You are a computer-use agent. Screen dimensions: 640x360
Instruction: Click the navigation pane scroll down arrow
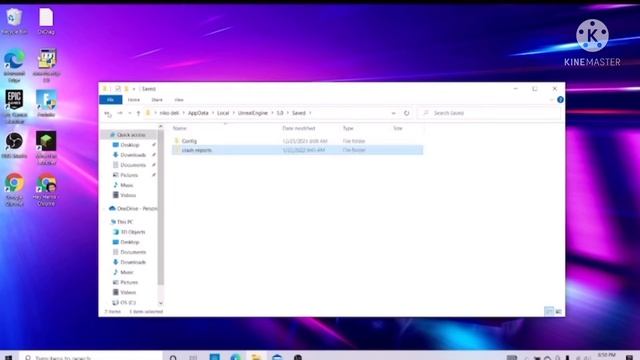click(x=160, y=303)
